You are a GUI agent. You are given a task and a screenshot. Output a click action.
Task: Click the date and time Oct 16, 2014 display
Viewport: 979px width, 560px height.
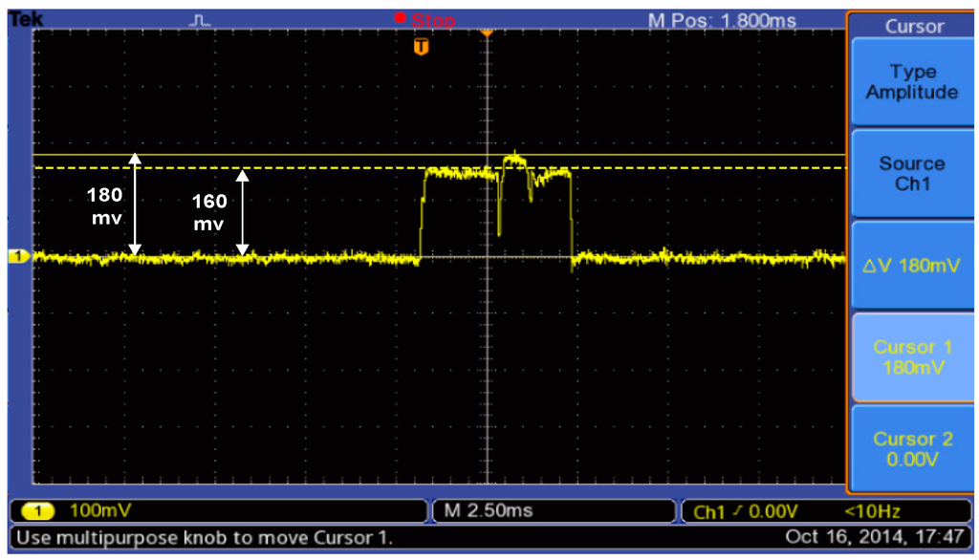point(871,537)
